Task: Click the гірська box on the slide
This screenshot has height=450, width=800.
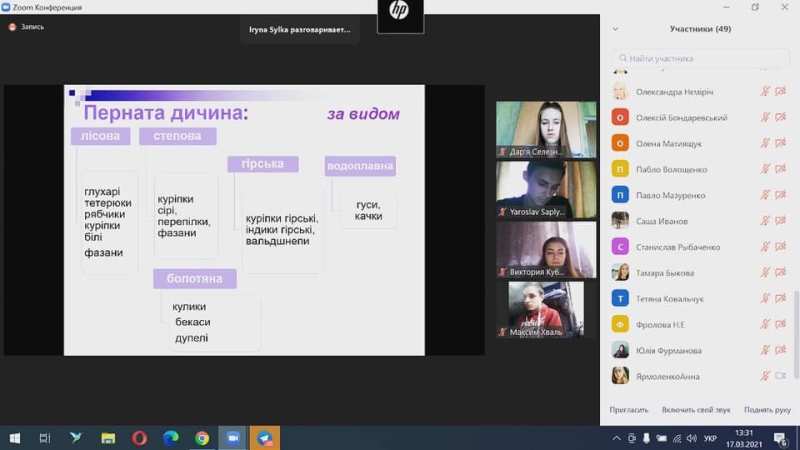Action: [263, 164]
